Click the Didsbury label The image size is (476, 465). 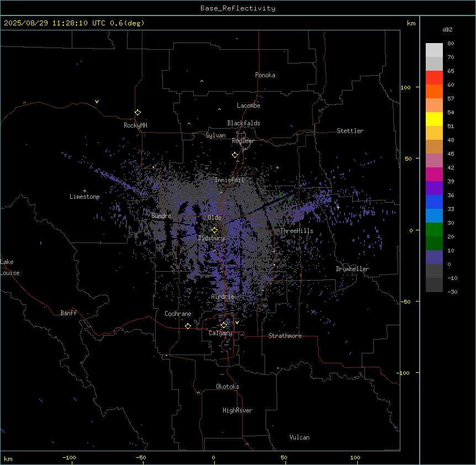click(211, 238)
